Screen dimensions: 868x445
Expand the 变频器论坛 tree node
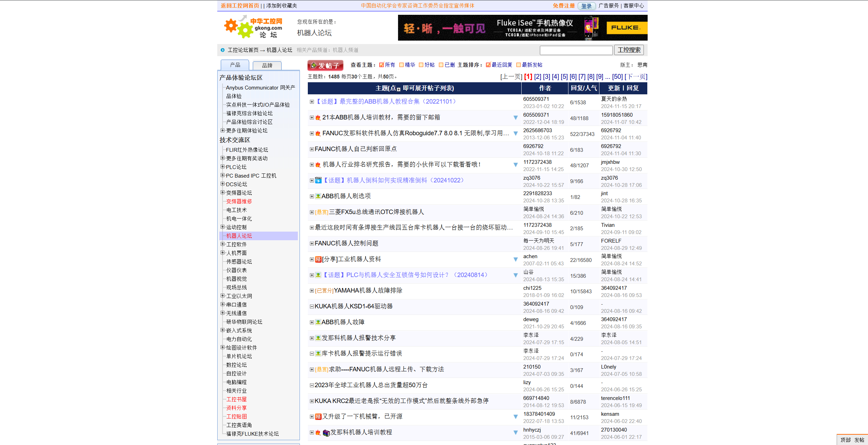[x=222, y=192]
